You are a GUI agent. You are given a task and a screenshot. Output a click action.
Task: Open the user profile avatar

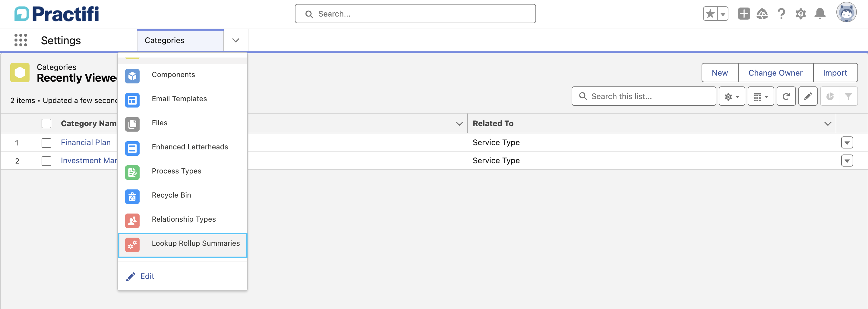846,13
